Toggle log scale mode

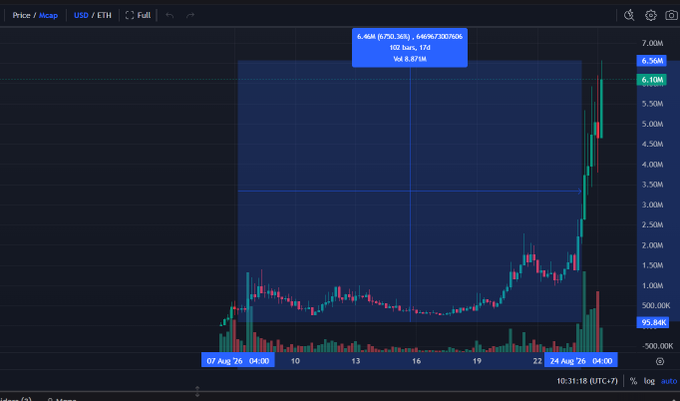coord(649,381)
